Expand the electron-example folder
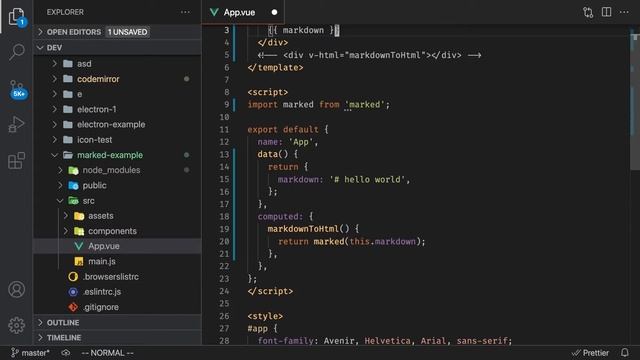 point(118,124)
